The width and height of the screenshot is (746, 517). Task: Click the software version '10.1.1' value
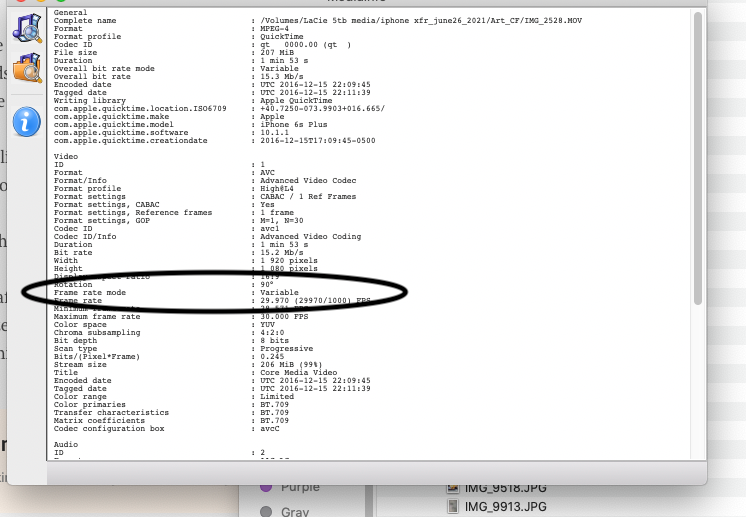pyautogui.click(x=274, y=133)
